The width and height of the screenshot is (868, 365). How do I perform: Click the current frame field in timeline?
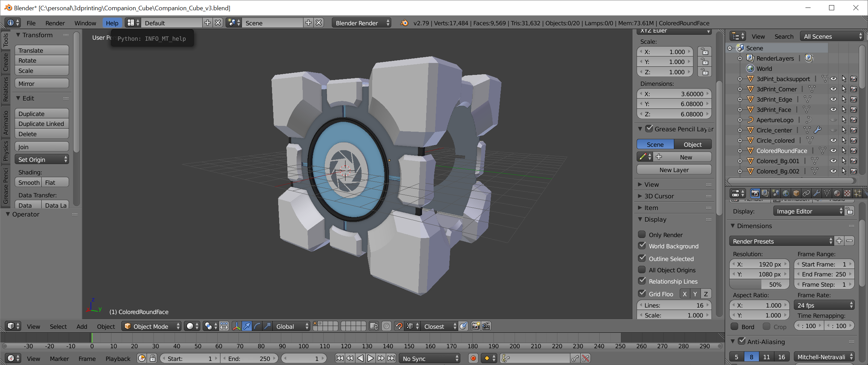[x=304, y=358]
